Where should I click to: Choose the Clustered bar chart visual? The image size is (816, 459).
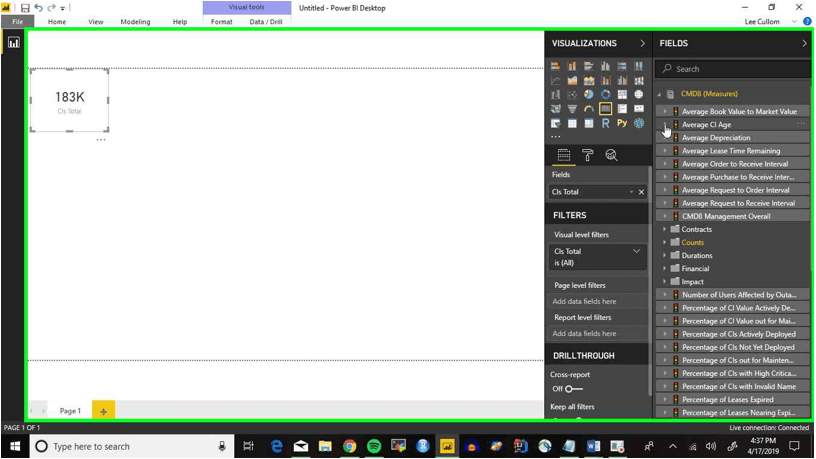coord(589,66)
